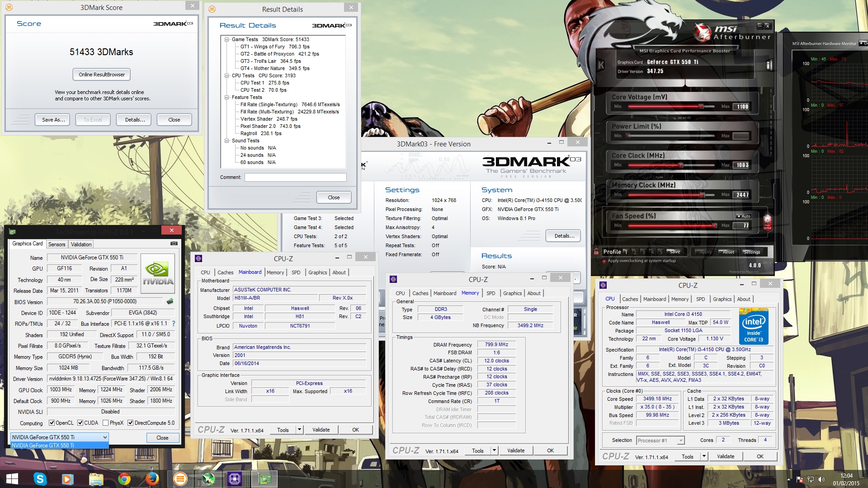Viewport: 868px width, 488px height.
Task: Open the volume tray icon
Action: (821, 479)
